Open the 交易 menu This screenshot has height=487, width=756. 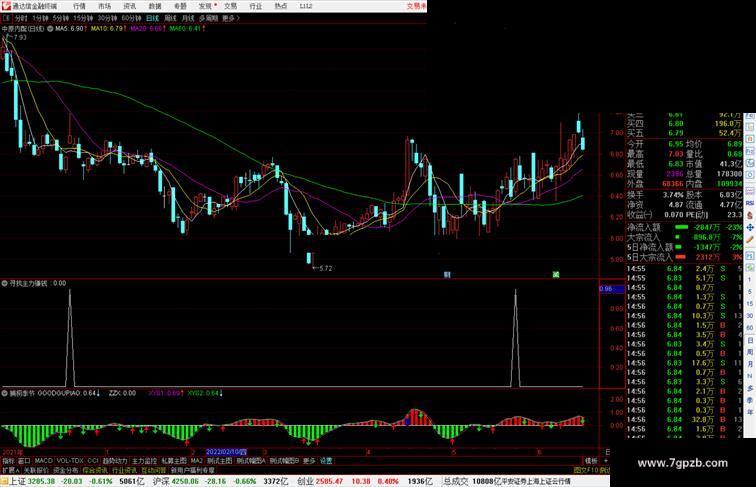pyautogui.click(x=230, y=6)
